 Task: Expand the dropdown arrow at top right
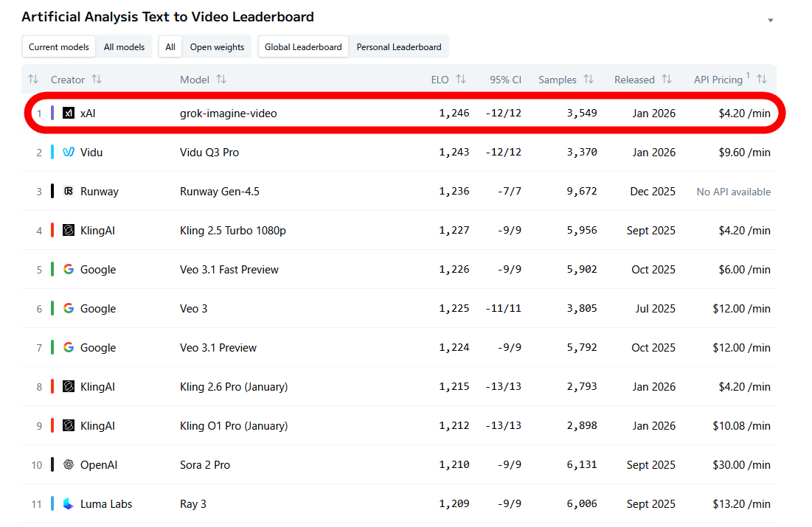771,21
